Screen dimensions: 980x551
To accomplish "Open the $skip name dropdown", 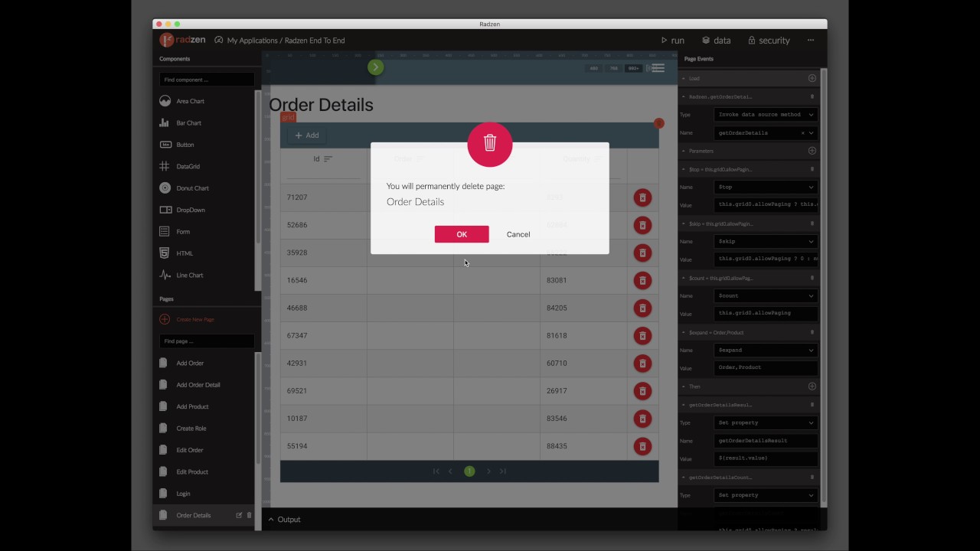I will coord(766,242).
